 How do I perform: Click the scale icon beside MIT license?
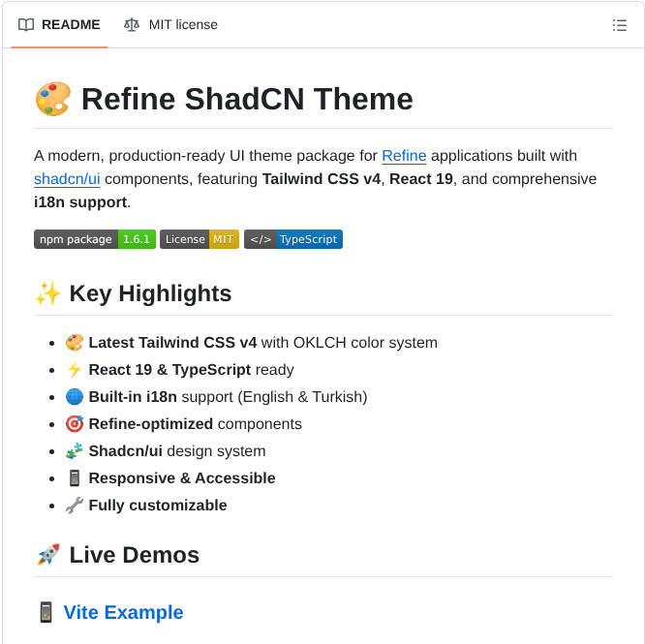click(x=132, y=25)
